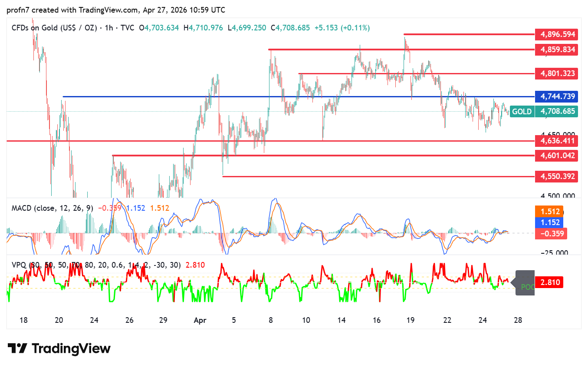Screen dimensions: 588x368
Task: Click the 29 date on the time axis
Action: pyautogui.click(x=163, y=320)
